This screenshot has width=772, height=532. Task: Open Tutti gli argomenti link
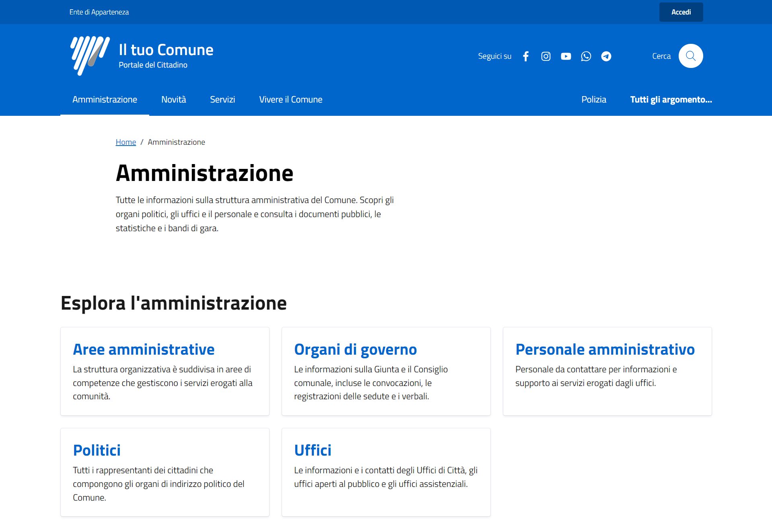tap(671, 100)
